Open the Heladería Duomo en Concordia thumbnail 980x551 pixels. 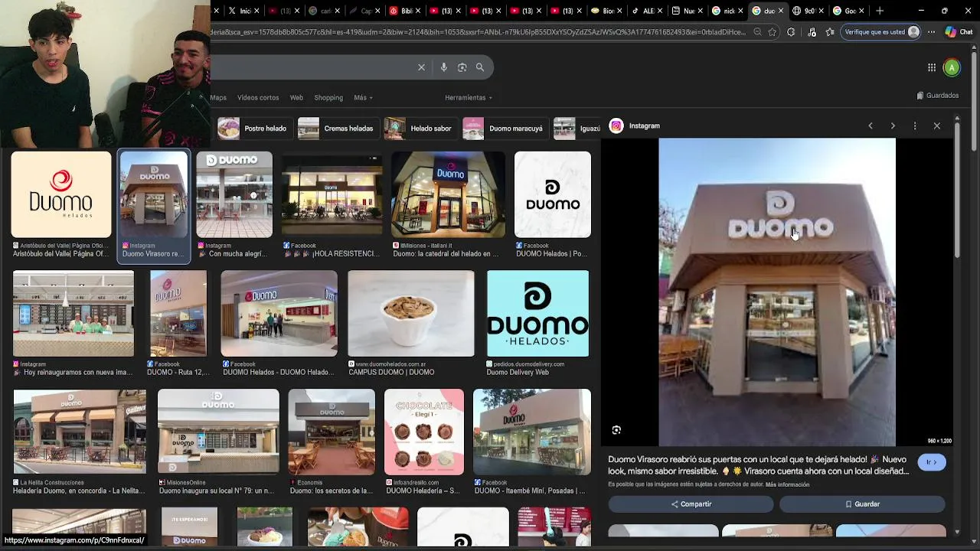coord(80,432)
